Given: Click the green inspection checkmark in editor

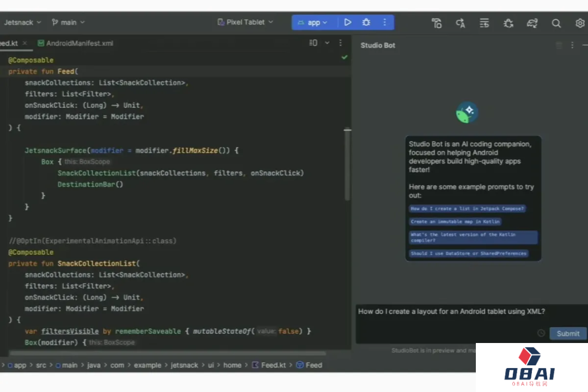Looking at the screenshot, I should pos(344,57).
